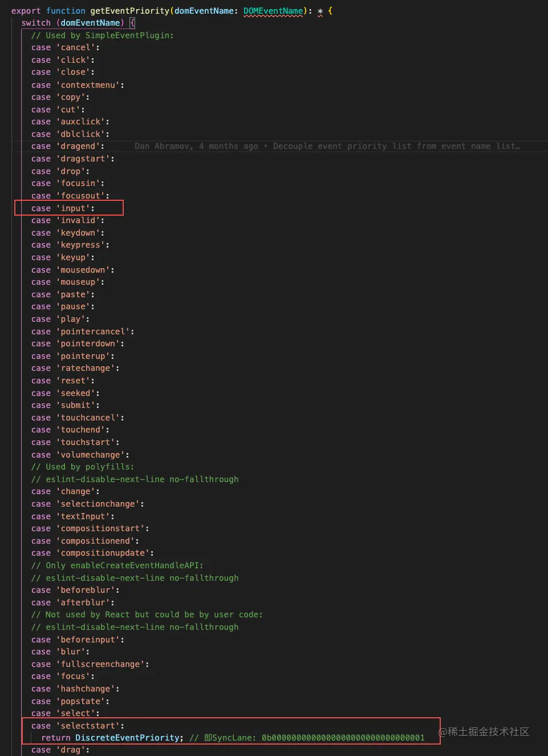Click the DOMEventName type annotation
548x756 pixels.
pos(273,11)
